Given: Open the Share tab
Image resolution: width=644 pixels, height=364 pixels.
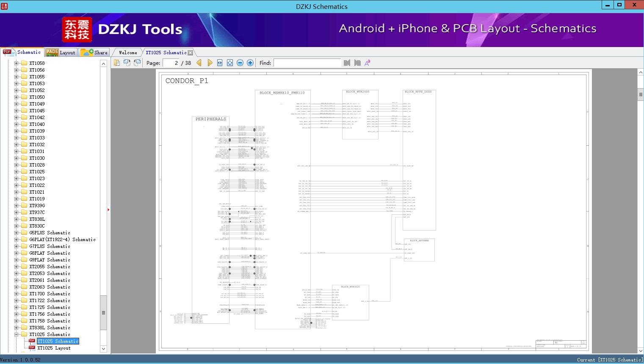Looking at the screenshot, I should (x=94, y=53).
